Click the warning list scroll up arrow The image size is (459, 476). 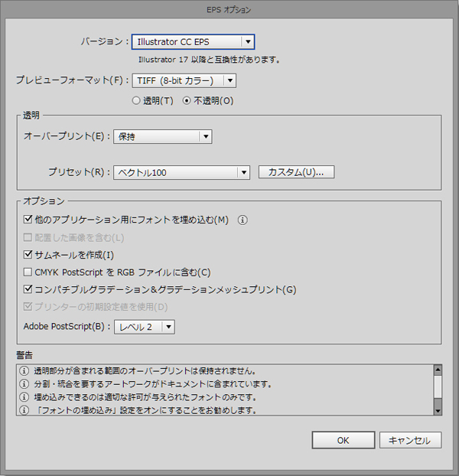tap(438, 370)
